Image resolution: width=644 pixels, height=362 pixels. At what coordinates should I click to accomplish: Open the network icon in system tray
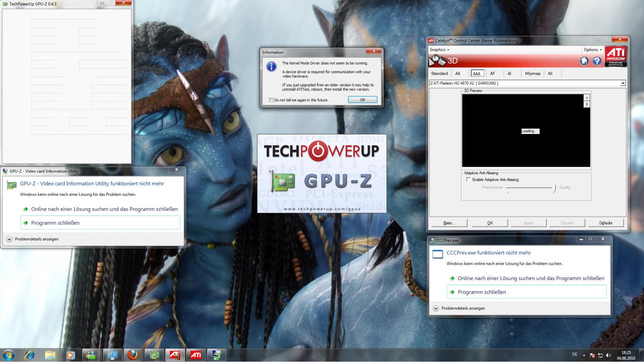tap(600, 355)
